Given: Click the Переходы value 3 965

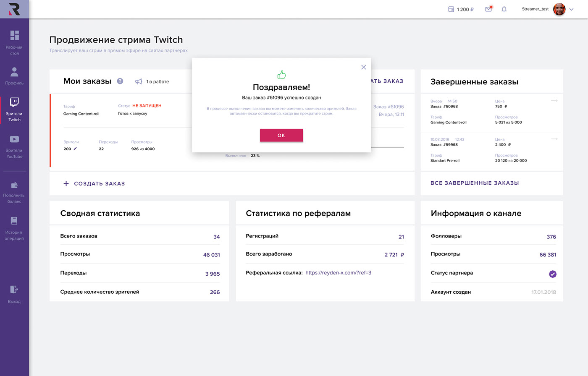Looking at the screenshot, I should point(213,274).
